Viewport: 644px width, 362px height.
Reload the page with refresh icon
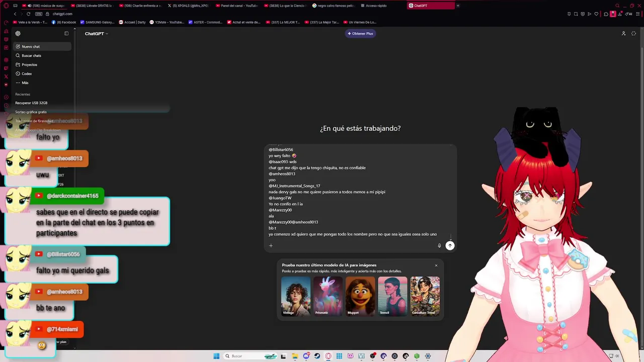click(x=28, y=14)
